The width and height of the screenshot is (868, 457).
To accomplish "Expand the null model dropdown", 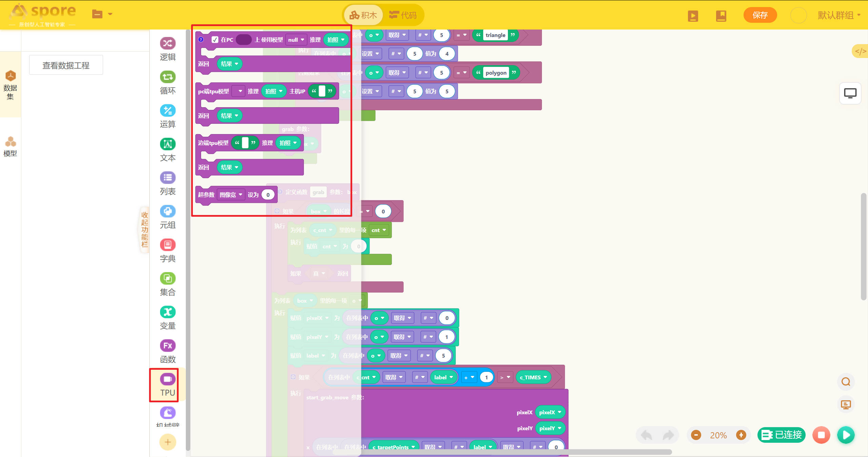I will [296, 40].
